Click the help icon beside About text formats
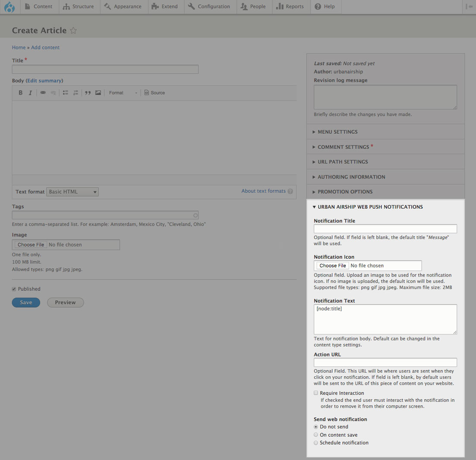476x460 pixels. click(290, 191)
